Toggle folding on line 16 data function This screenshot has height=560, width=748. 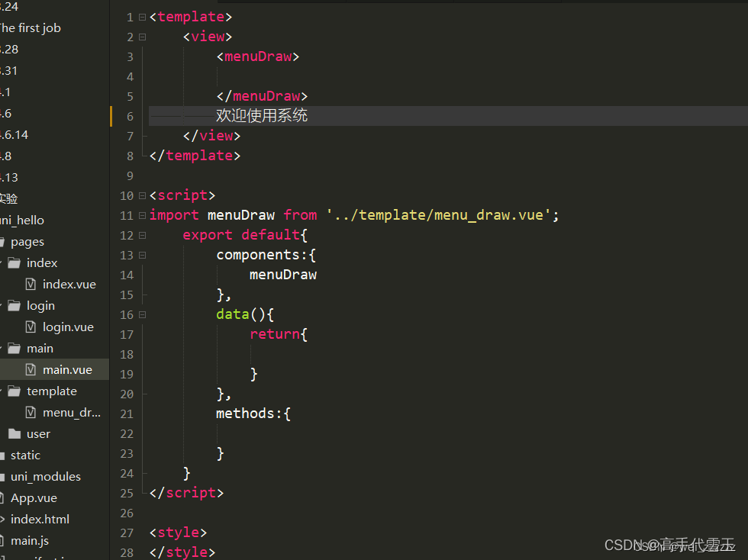point(142,314)
